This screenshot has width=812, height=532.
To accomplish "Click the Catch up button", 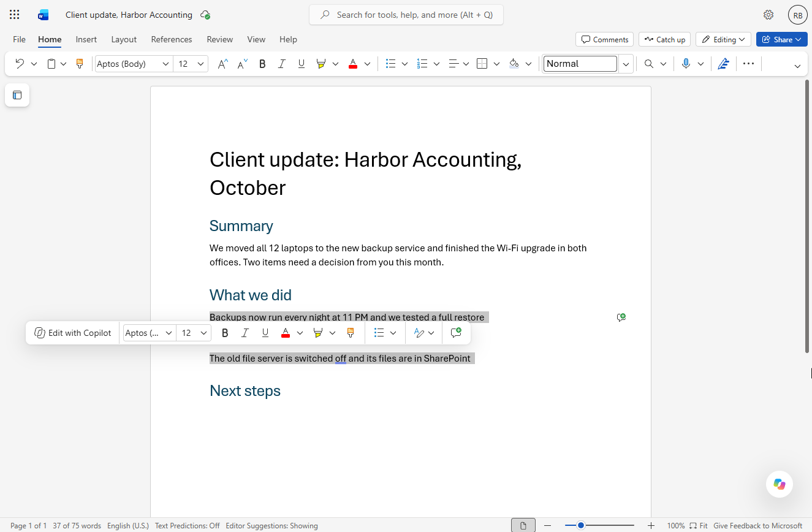I will 665,39.
